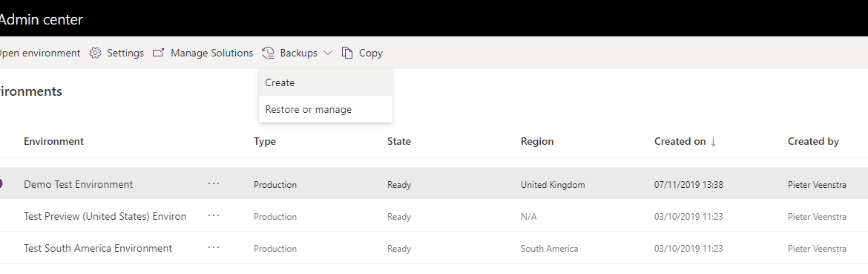Choose Create from the Backups menu

click(x=326, y=82)
